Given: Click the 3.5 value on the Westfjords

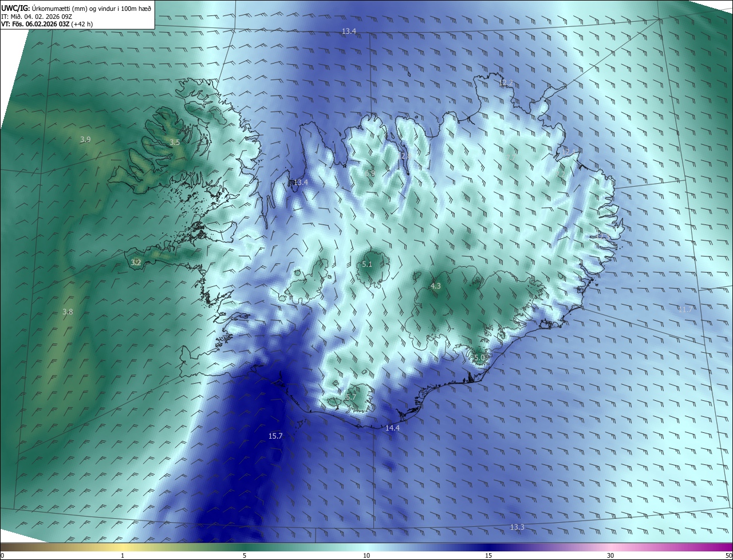Looking at the screenshot, I should (x=175, y=143).
